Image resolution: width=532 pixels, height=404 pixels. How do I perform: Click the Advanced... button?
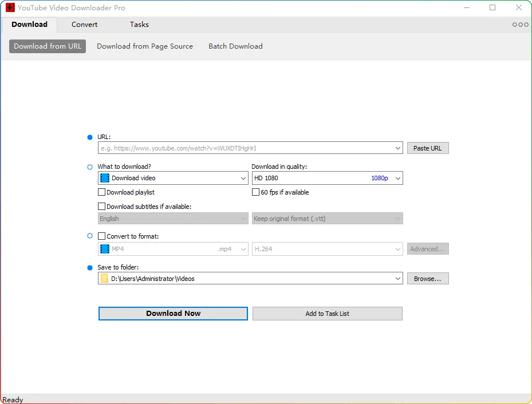coord(428,249)
